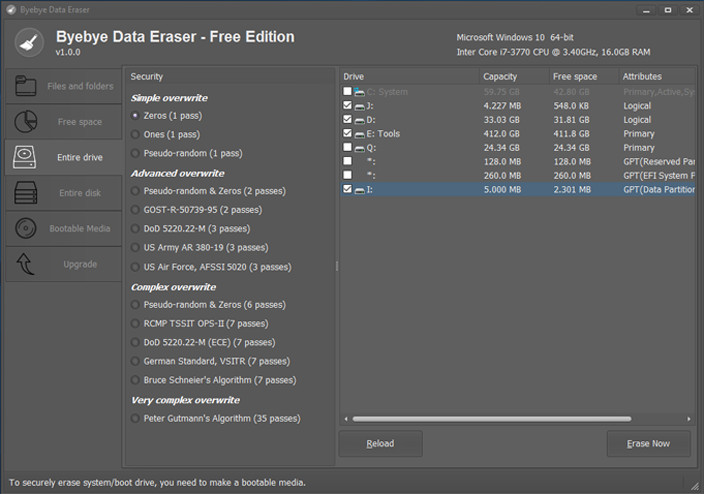This screenshot has height=494, width=704.
Task: Open the Upgrade tab label
Action: click(80, 264)
